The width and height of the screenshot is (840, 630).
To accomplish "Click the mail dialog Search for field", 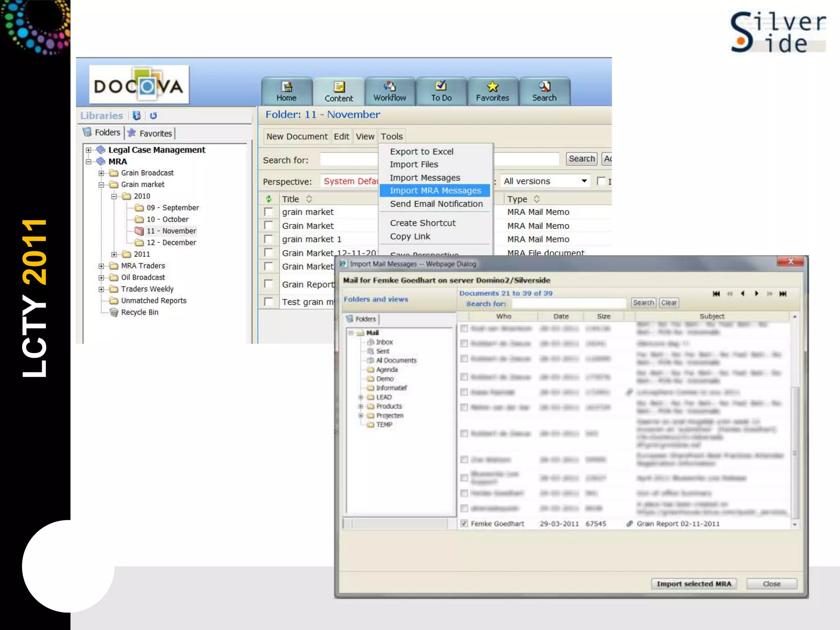I will coord(568,304).
